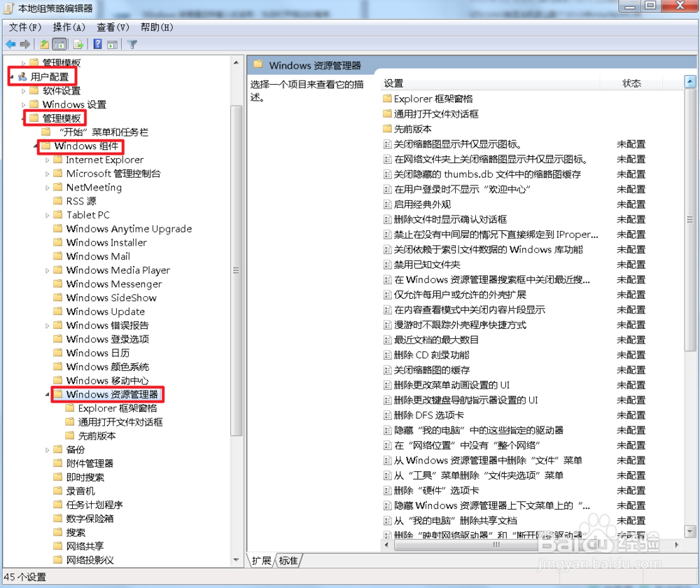Viewport: 700px width, 588px height.
Task: Click the settings list scroll-up arrow
Action: [x=690, y=82]
